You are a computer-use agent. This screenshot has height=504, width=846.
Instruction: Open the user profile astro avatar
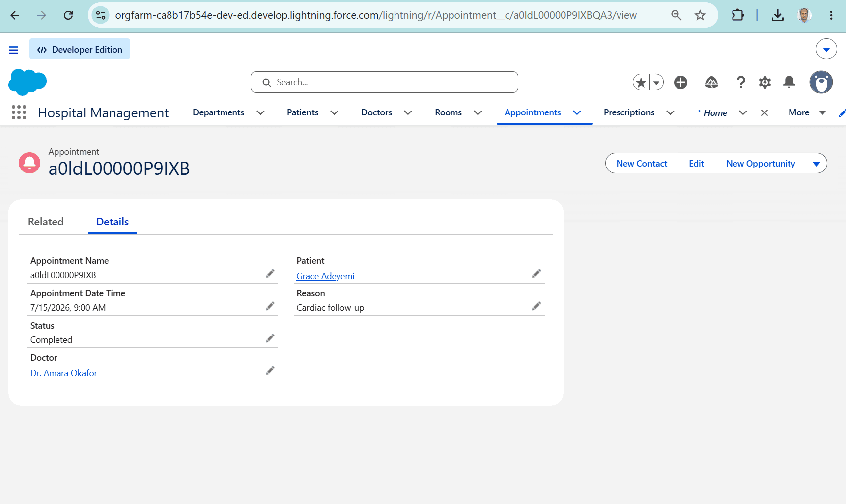[821, 82]
